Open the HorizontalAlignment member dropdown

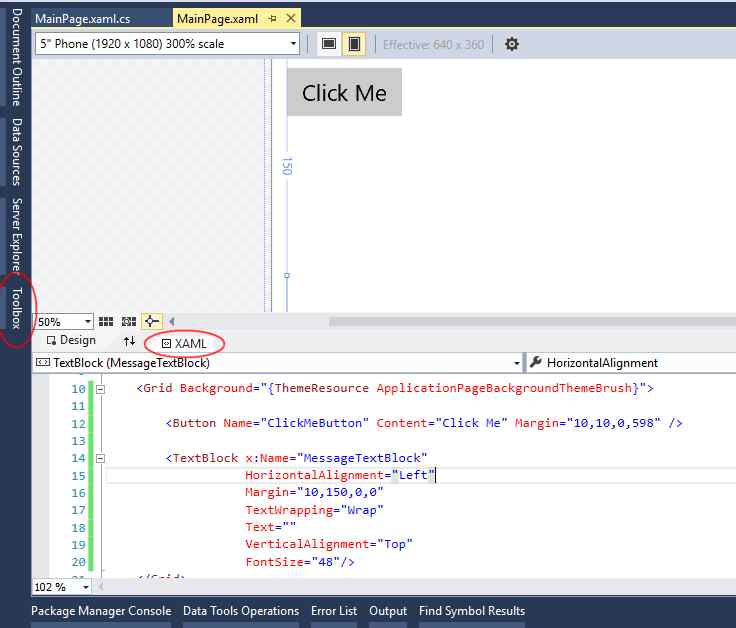[x=631, y=363]
